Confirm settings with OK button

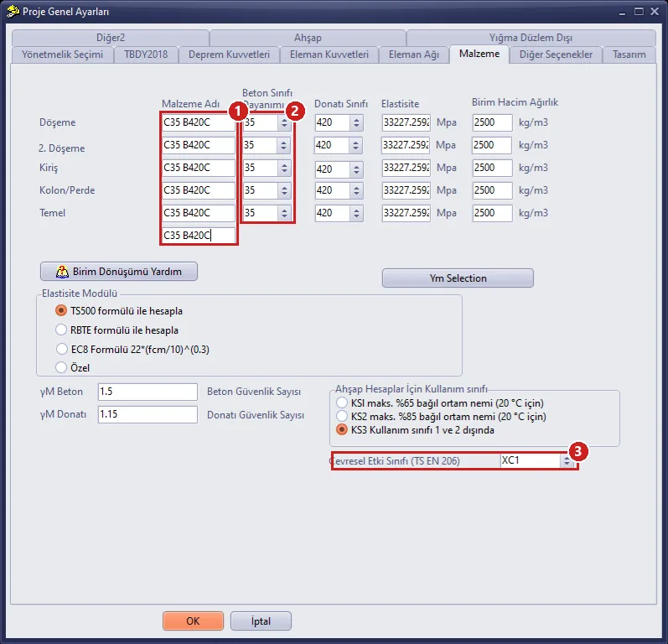click(193, 621)
